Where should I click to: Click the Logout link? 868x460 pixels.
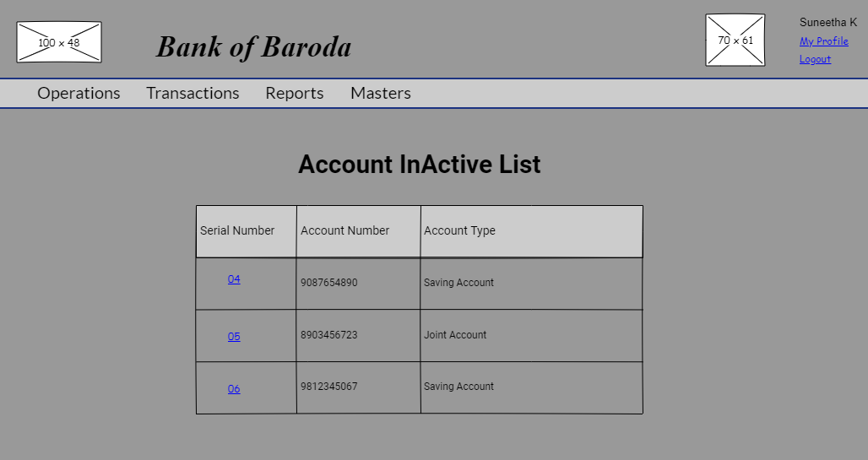[815, 59]
